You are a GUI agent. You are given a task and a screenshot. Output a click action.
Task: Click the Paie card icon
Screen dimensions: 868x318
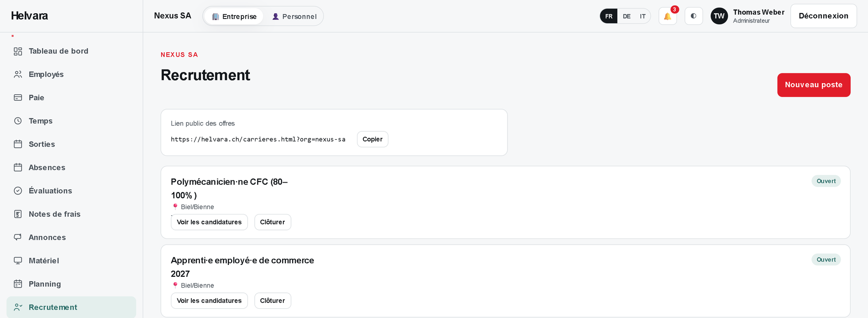(x=18, y=98)
